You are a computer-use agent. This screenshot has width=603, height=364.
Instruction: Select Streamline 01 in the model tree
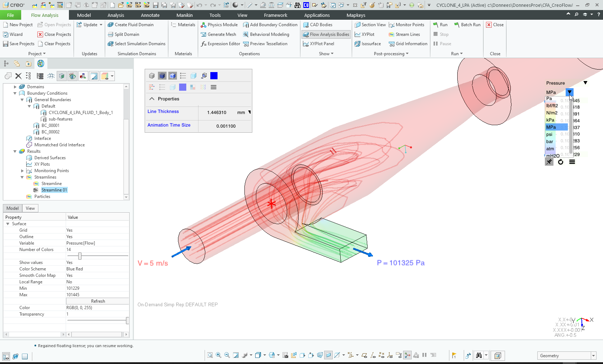coord(54,190)
